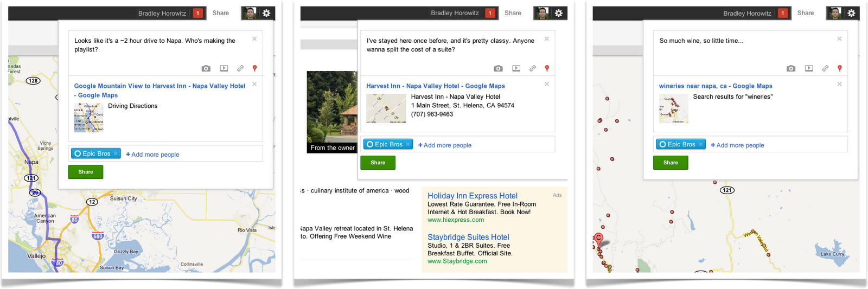Click Bradley Horowitz name above the wineries post
The width and height of the screenshot is (868, 289).
(x=747, y=13)
